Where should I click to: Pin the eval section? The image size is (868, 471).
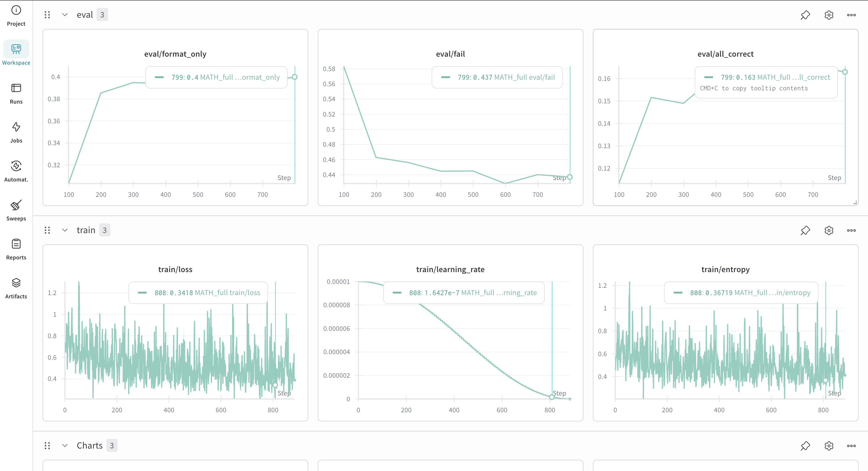[x=805, y=15]
